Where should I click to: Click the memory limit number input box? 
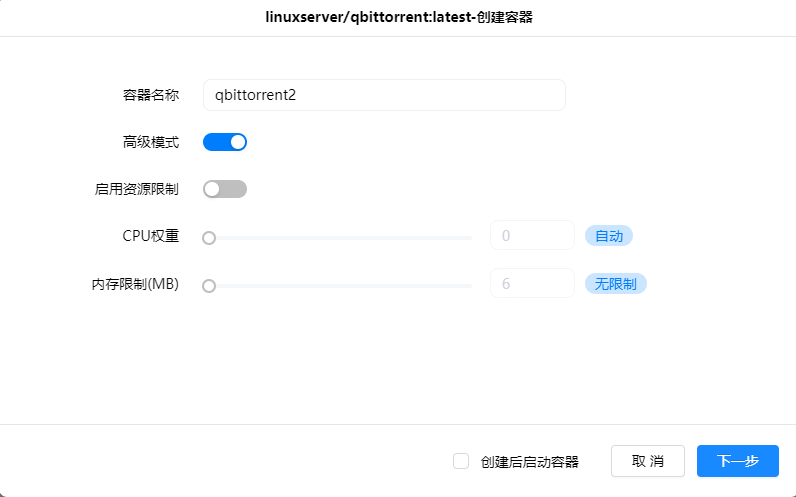point(532,284)
